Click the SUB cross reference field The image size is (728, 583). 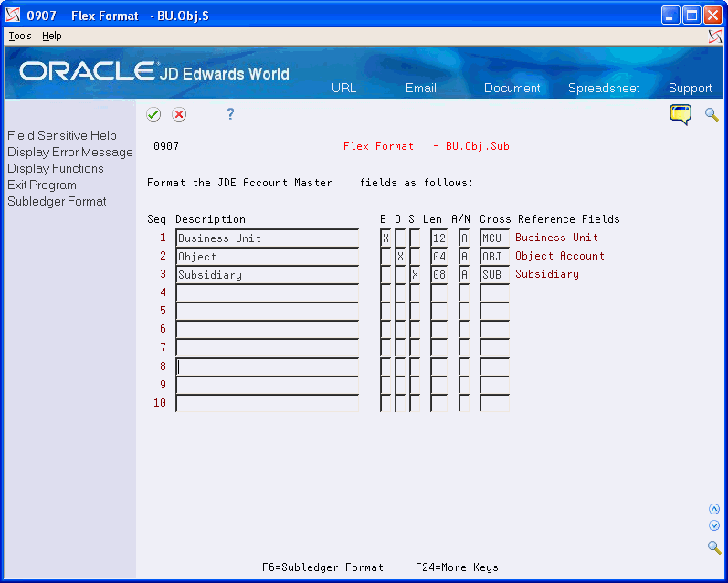(x=494, y=274)
